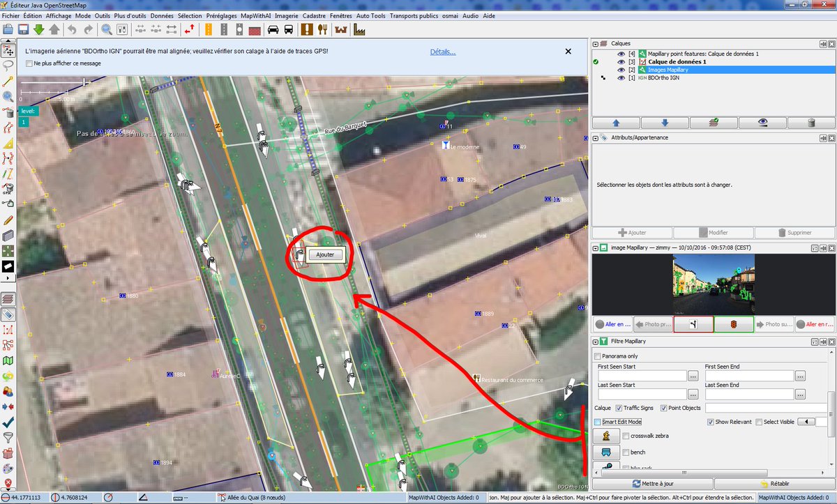Click the save floppy disk icon
837x504 pixels.
point(24,29)
